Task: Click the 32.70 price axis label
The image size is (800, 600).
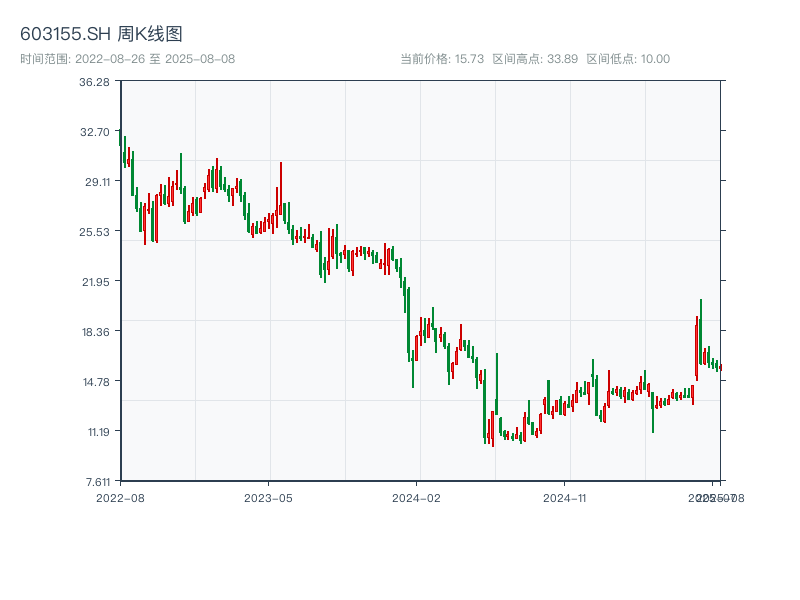Action: point(95,132)
